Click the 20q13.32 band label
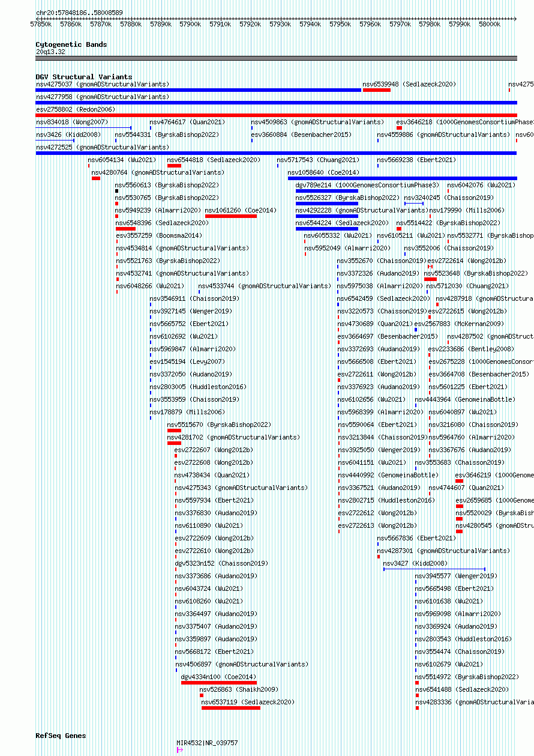Viewport: 534px width, 756px height. pyautogui.click(x=50, y=52)
